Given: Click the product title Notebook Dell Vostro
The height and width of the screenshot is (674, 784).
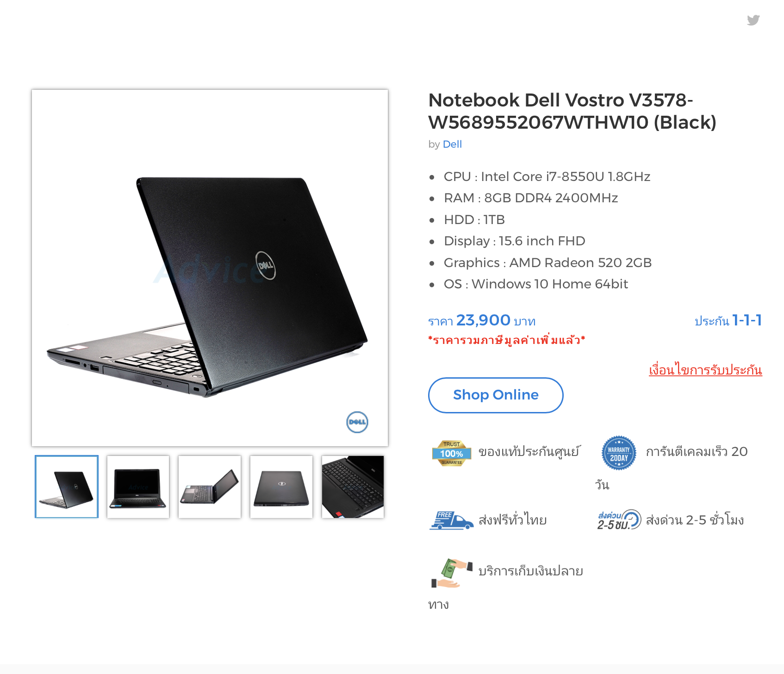Looking at the screenshot, I should coord(572,112).
